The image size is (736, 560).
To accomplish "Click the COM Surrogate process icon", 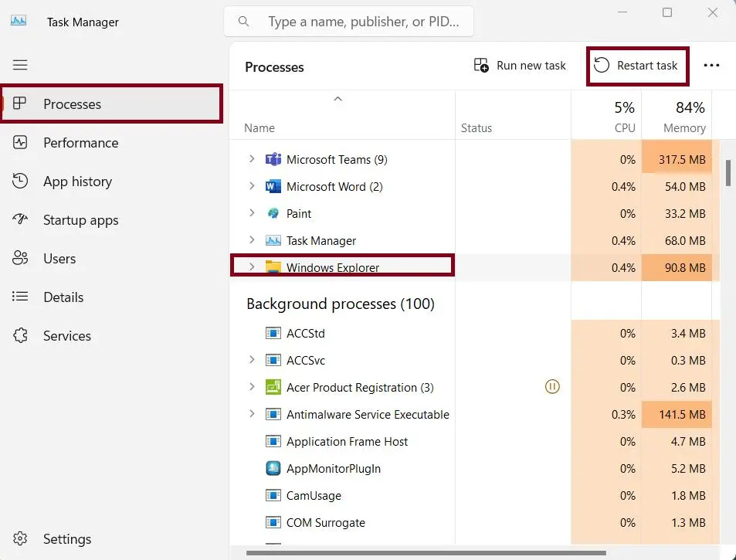I will pyautogui.click(x=273, y=522).
